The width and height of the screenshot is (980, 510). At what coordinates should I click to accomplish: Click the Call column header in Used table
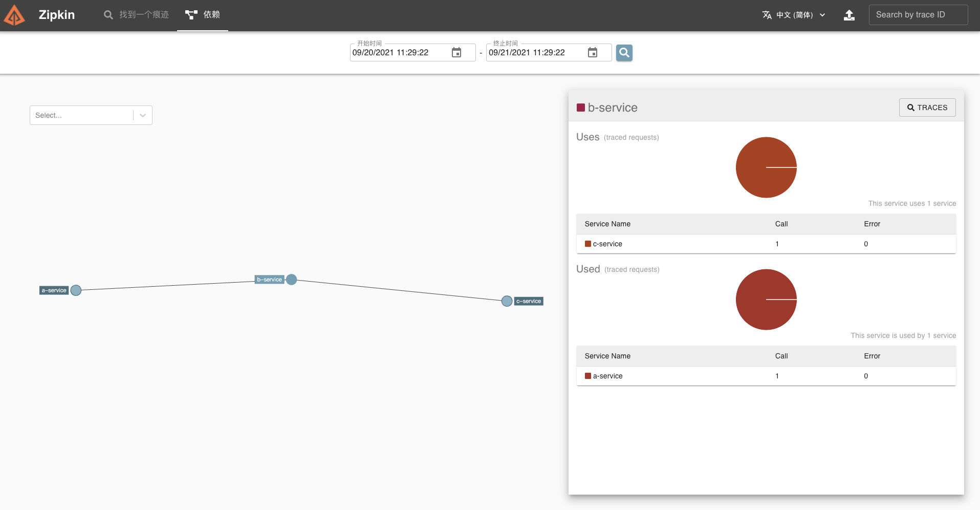[x=781, y=356]
